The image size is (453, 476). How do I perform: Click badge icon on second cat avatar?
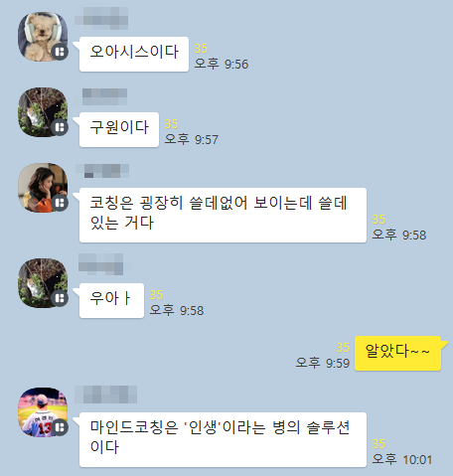click(60, 298)
